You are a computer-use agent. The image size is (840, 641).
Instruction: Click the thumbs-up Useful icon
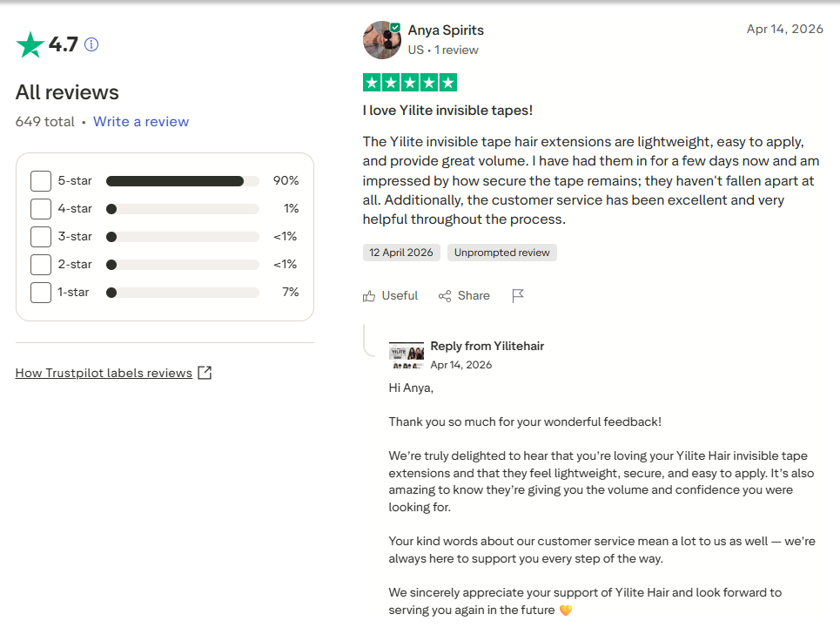coord(369,296)
